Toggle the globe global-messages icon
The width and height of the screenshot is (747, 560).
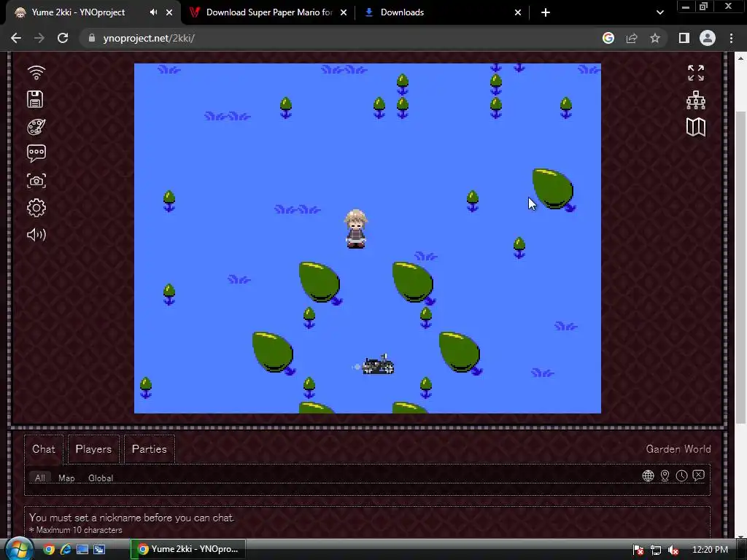coord(648,475)
